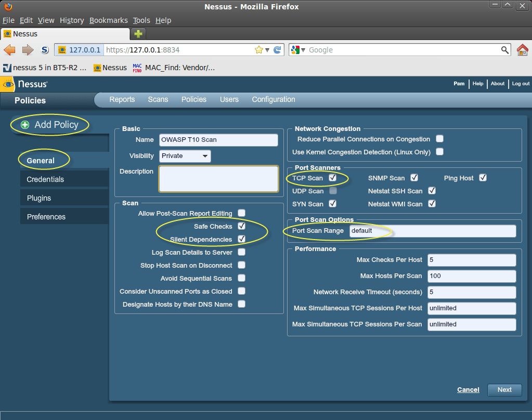Enable Use Kernel Congestion Detection
532x420 pixels.
[440, 152]
